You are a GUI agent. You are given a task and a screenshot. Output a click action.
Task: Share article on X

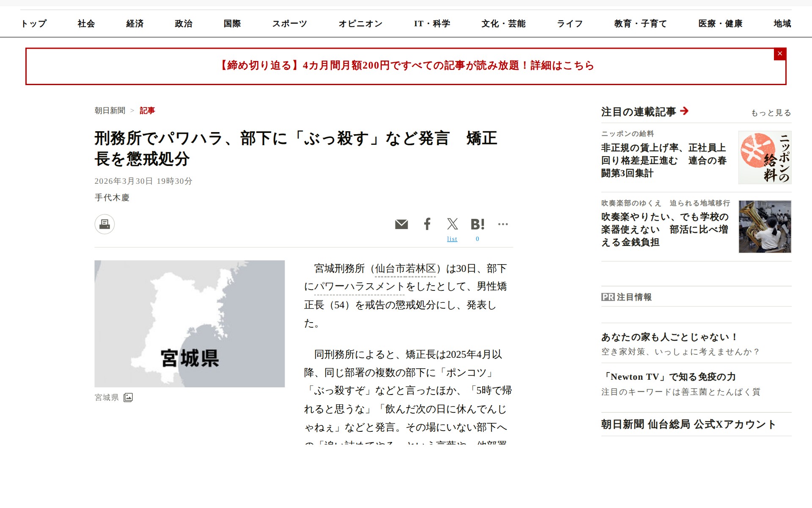pyautogui.click(x=452, y=224)
